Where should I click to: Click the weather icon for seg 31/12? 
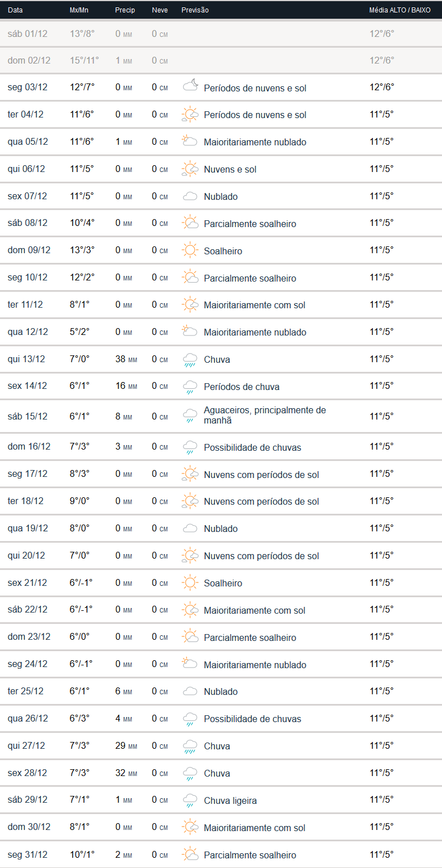click(x=190, y=854)
